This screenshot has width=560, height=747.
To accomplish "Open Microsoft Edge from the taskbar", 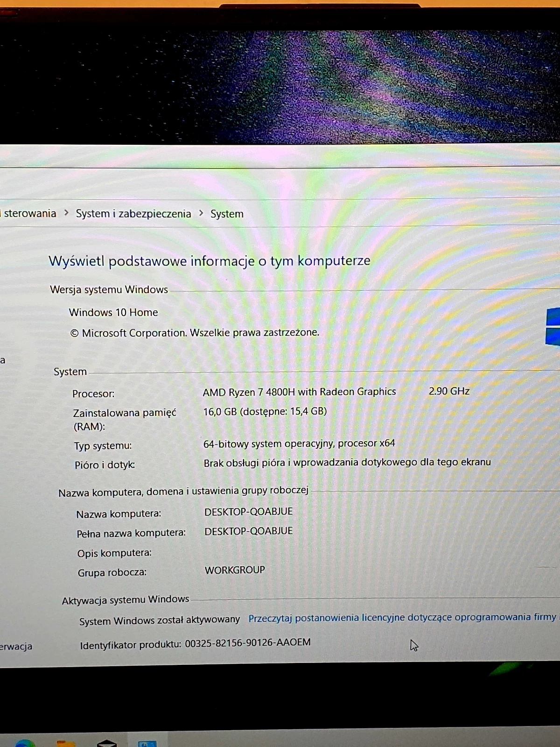I will tap(25, 743).
